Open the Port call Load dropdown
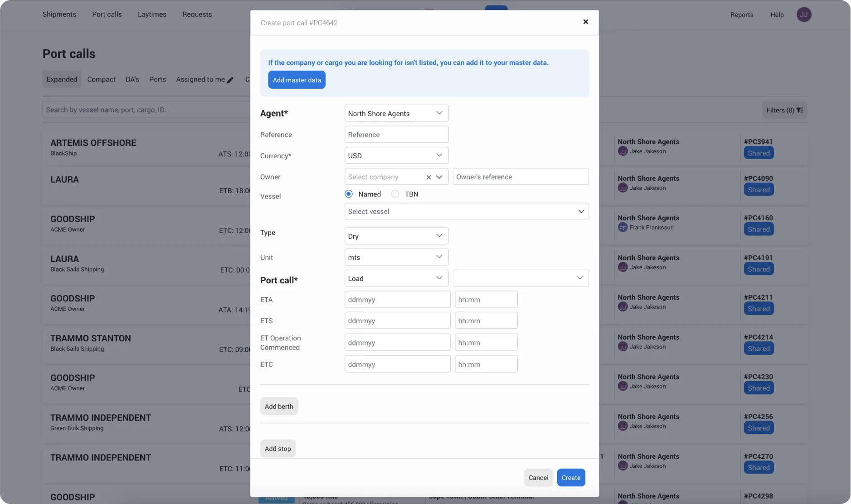 pos(396,278)
